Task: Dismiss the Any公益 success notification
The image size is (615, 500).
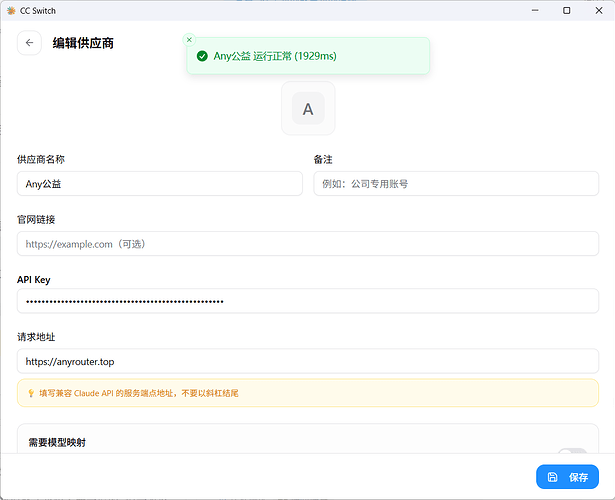Action: [x=189, y=40]
